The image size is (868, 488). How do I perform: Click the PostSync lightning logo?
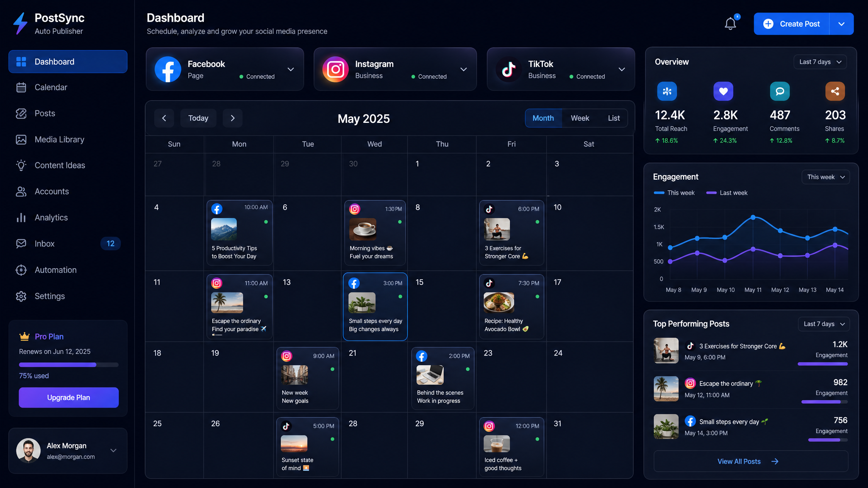click(20, 23)
